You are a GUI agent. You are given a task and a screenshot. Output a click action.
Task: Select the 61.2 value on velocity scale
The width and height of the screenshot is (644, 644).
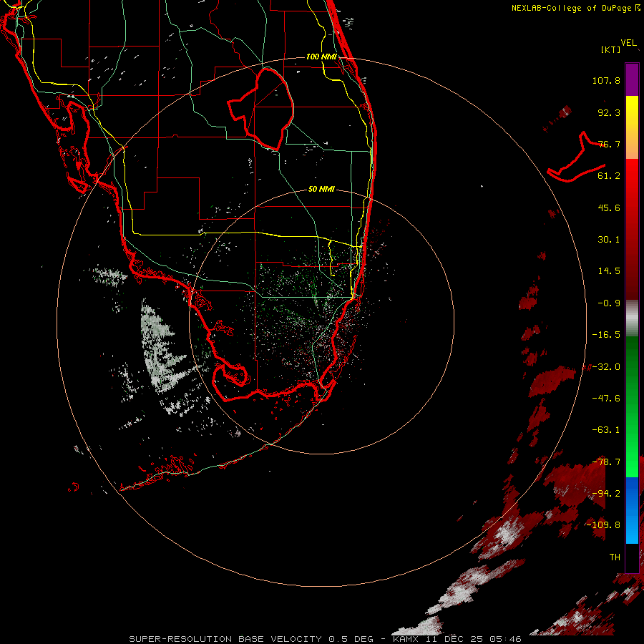coord(609,176)
